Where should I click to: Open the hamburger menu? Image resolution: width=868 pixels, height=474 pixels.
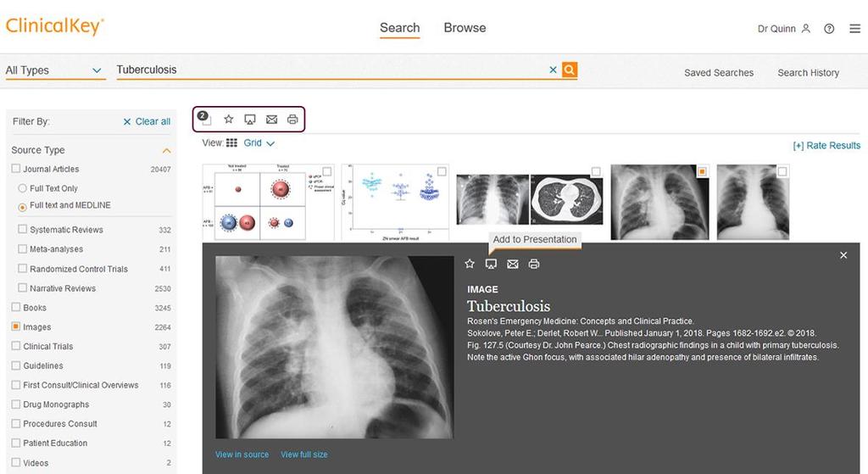[854, 29]
